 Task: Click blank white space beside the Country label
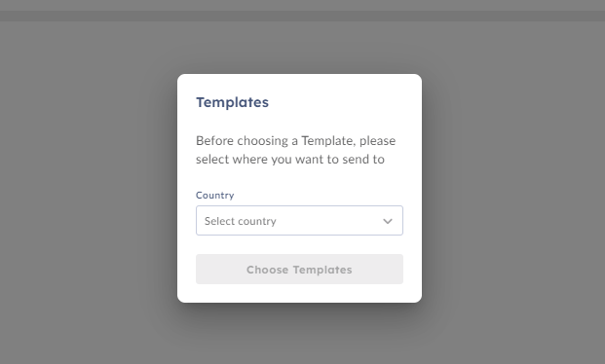(x=319, y=195)
